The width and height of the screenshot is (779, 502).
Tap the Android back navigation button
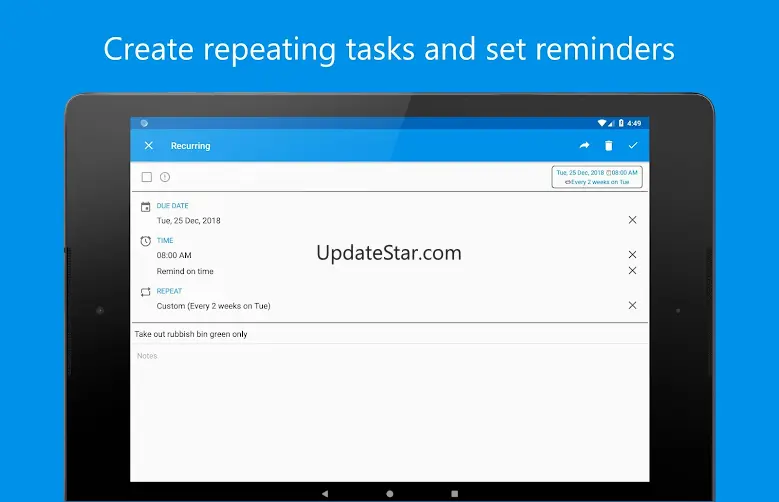tap(325, 494)
